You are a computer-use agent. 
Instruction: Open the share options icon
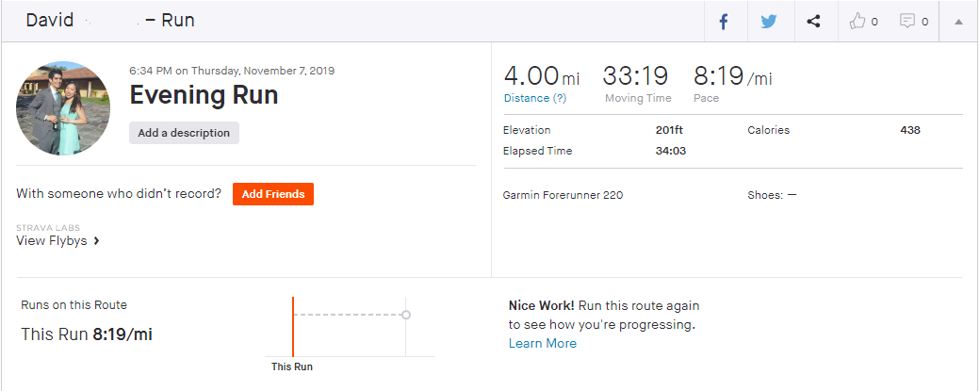tap(813, 22)
